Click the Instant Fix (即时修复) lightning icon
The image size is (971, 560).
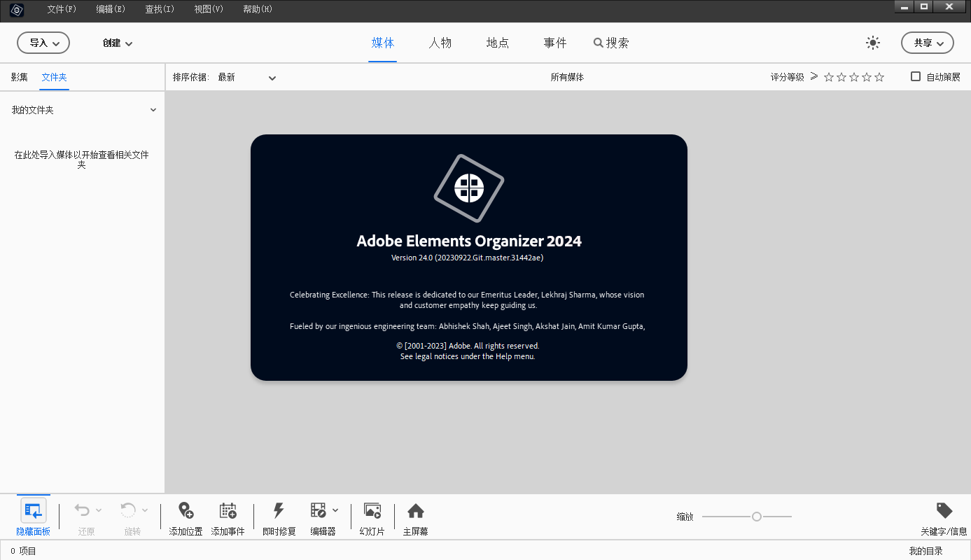(x=279, y=510)
